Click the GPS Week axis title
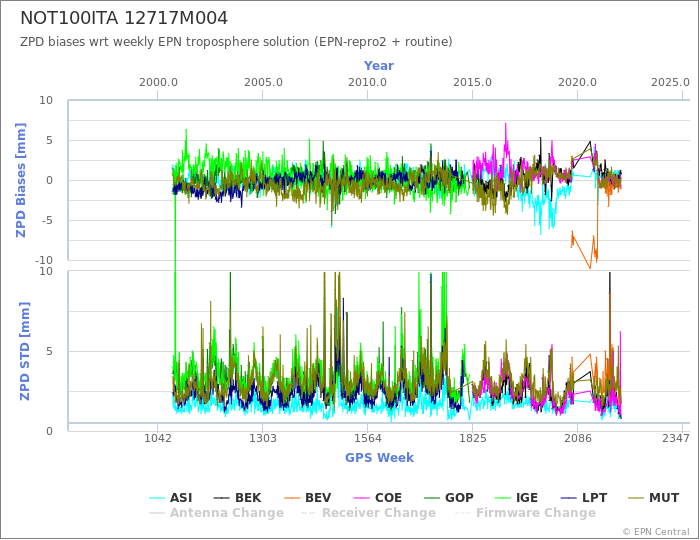 tap(379, 457)
